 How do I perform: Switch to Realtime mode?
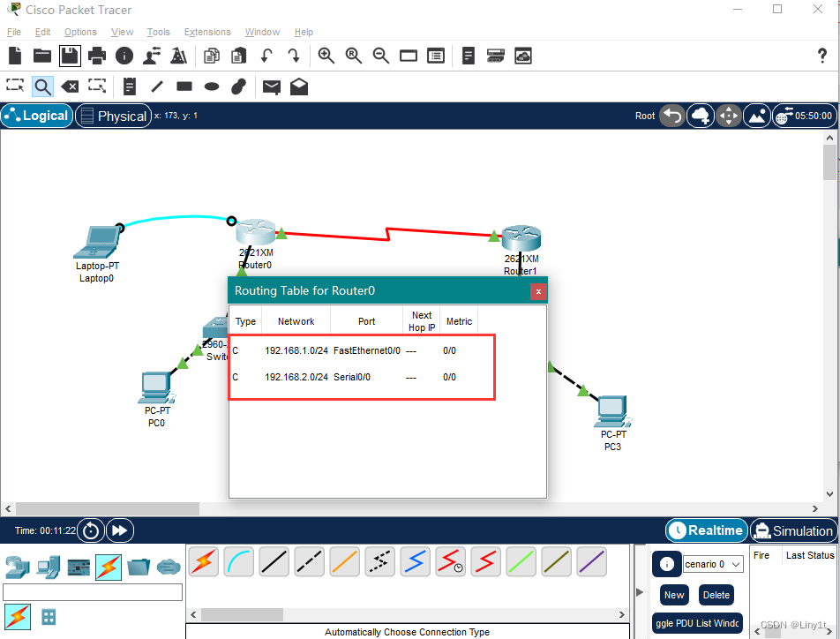[707, 530]
